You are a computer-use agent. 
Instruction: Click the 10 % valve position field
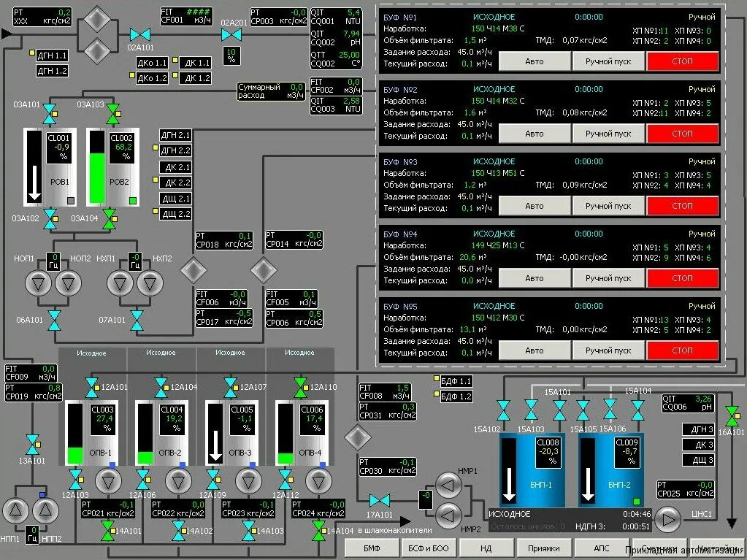(231, 55)
